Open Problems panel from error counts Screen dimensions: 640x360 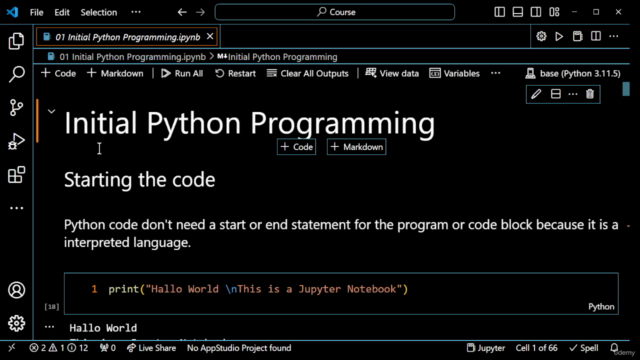tap(59, 348)
